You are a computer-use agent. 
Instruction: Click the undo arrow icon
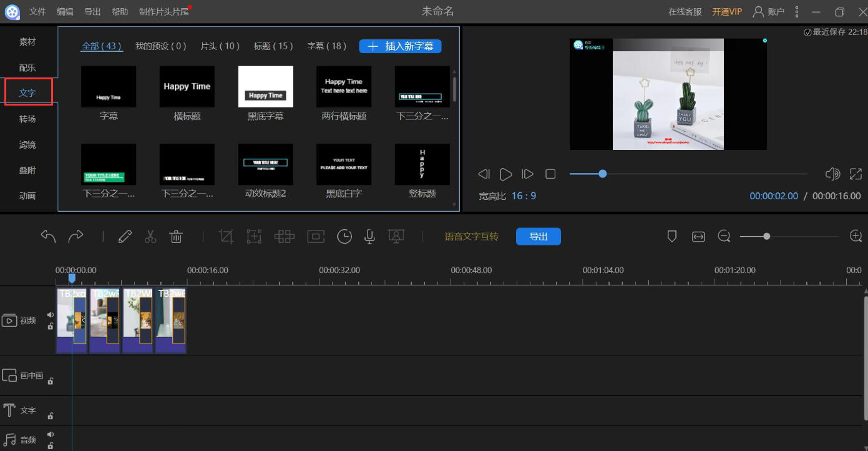[x=48, y=236]
